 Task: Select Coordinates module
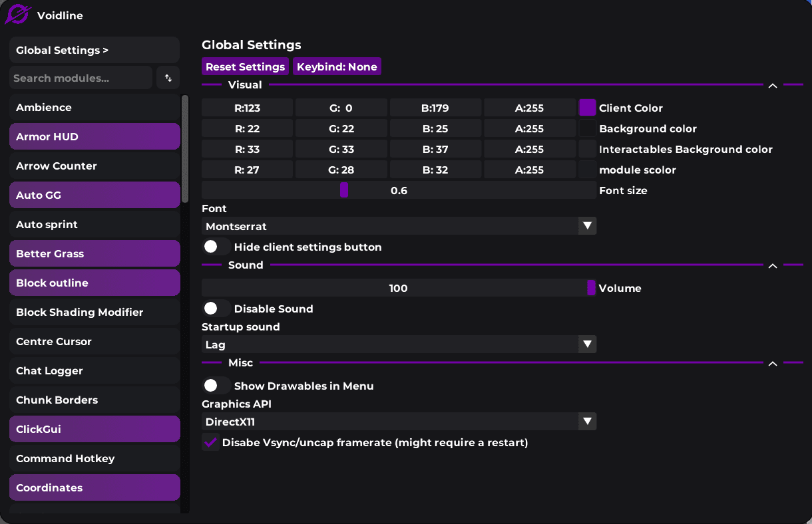click(x=95, y=487)
